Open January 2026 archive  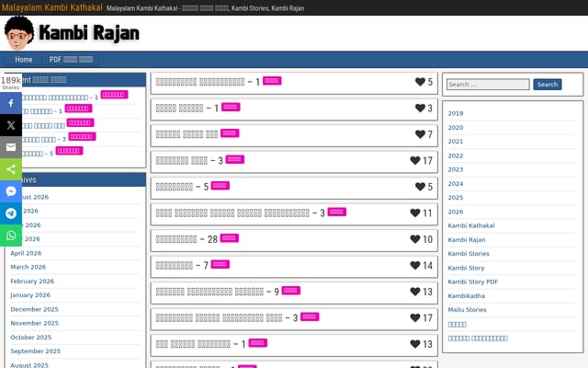[30, 295]
